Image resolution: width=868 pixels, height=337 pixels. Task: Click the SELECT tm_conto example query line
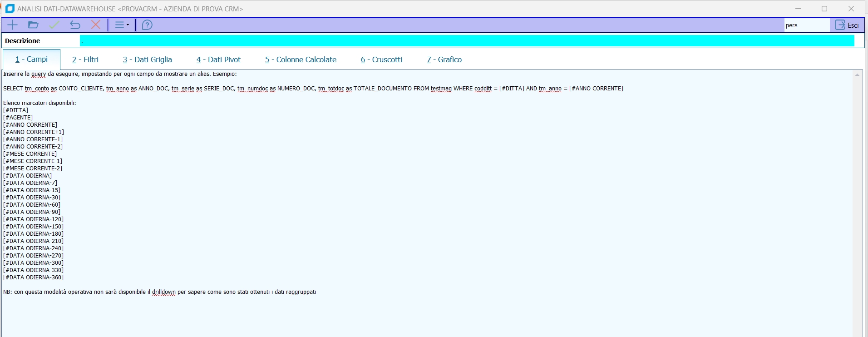[x=313, y=89]
